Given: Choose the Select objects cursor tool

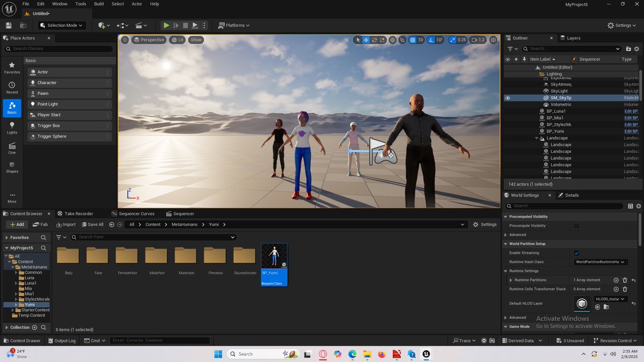Looking at the screenshot, I should pos(358,40).
